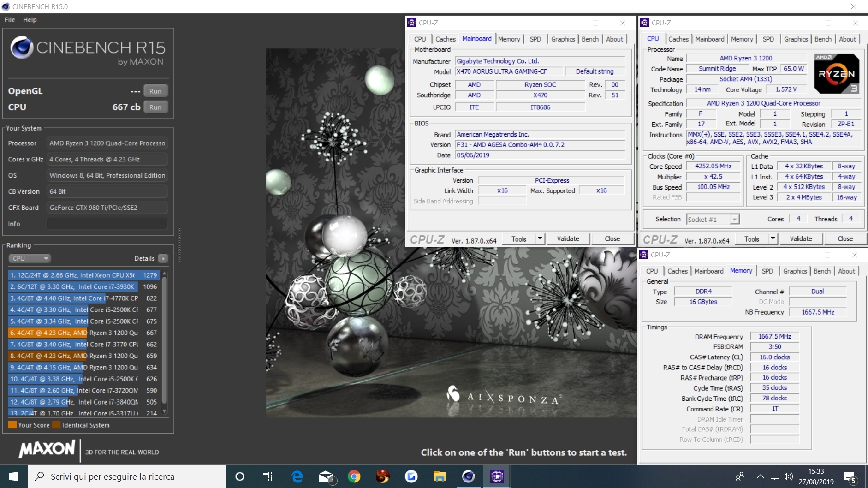The height and width of the screenshot is (488, 868).
Task: Click Close button in Mainboard CPU-Z window
Action: [x=612, y=239]
